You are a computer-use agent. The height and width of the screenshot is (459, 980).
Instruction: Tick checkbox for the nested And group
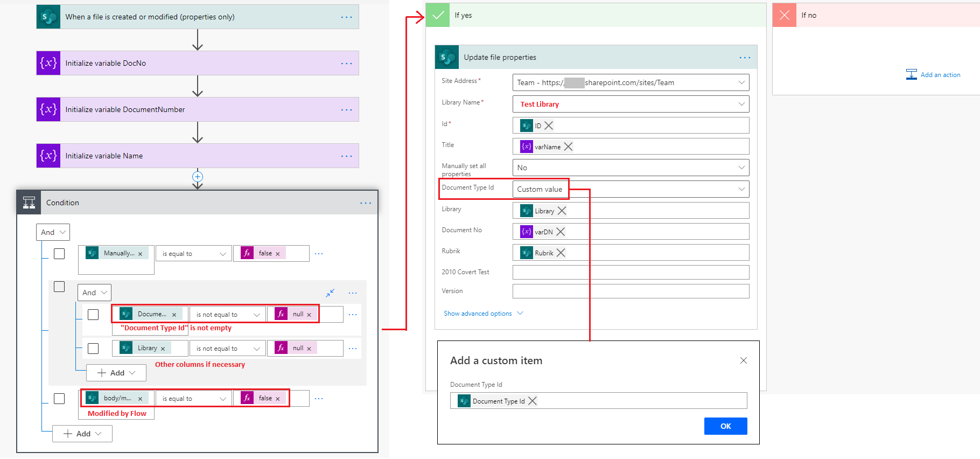coord(59,287)
